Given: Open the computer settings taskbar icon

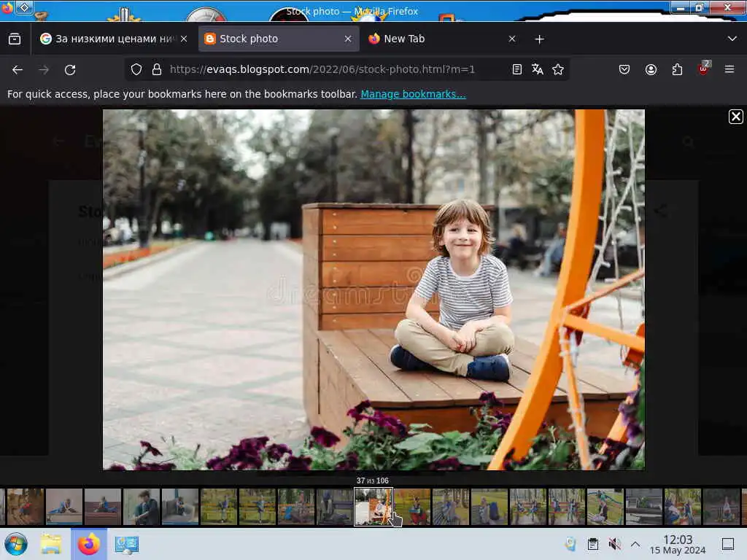Looking at the screenshot, I should click(x=126, y=544).
